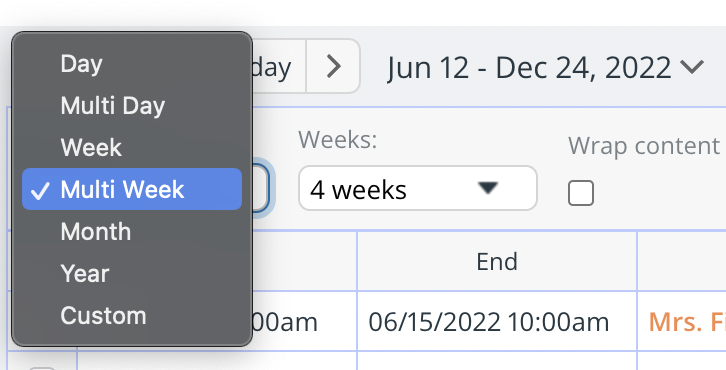Enable the Wrap content checkbox
The image size is (726, 370).
coord(581,193)
